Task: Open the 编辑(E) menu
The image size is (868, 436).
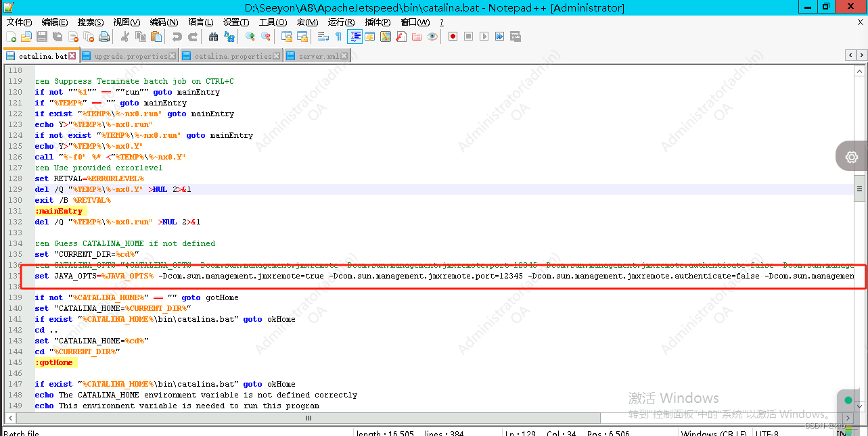Action: 55,22
